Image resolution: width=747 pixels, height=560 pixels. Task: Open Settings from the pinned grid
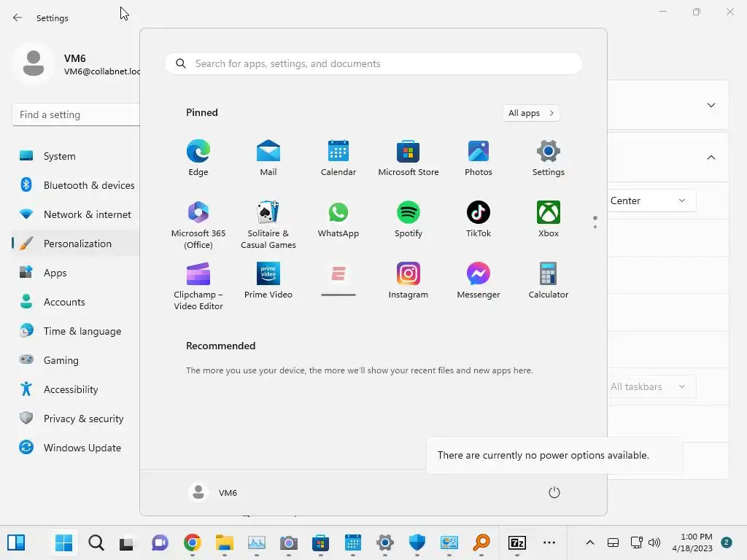click(549, 158)
